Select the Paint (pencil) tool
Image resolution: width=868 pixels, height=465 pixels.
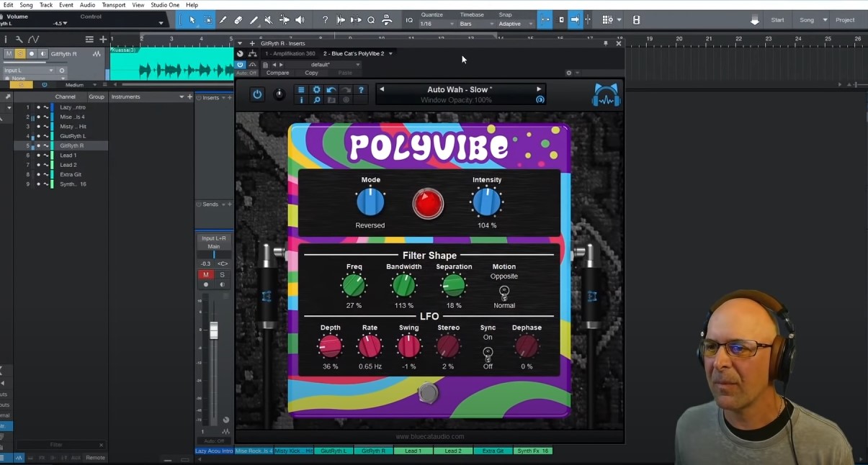[253, 20]
